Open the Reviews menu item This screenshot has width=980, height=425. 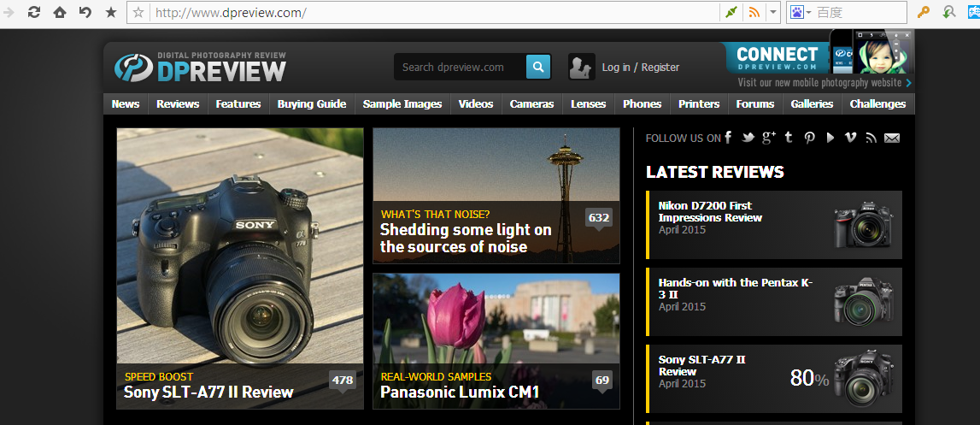(x=178, y=104)
